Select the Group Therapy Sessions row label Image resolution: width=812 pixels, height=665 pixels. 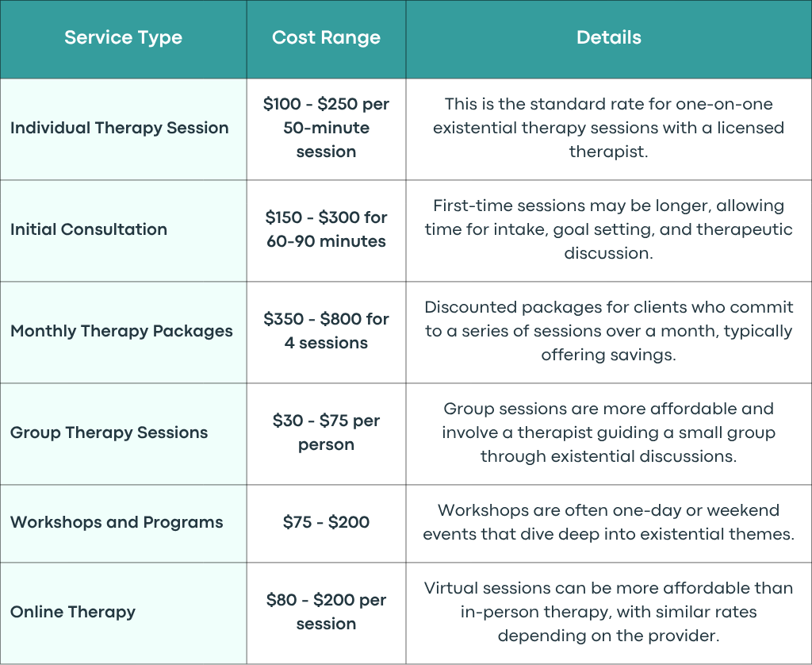pos(109,432)
